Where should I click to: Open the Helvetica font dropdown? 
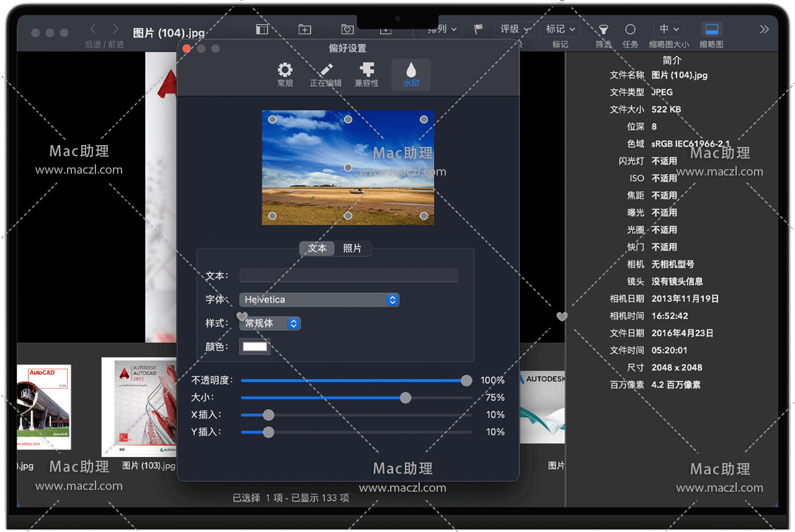319,300
